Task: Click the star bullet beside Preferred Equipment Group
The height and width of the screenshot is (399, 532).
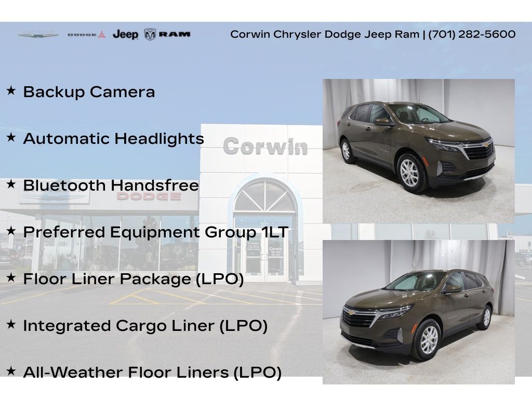Action: (x=11, y=231)
